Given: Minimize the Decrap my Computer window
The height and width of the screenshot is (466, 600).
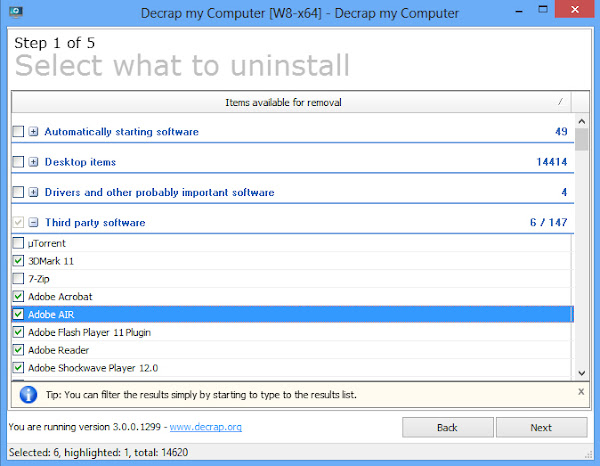Looking at the screenshot, I should tap(519, 11).
